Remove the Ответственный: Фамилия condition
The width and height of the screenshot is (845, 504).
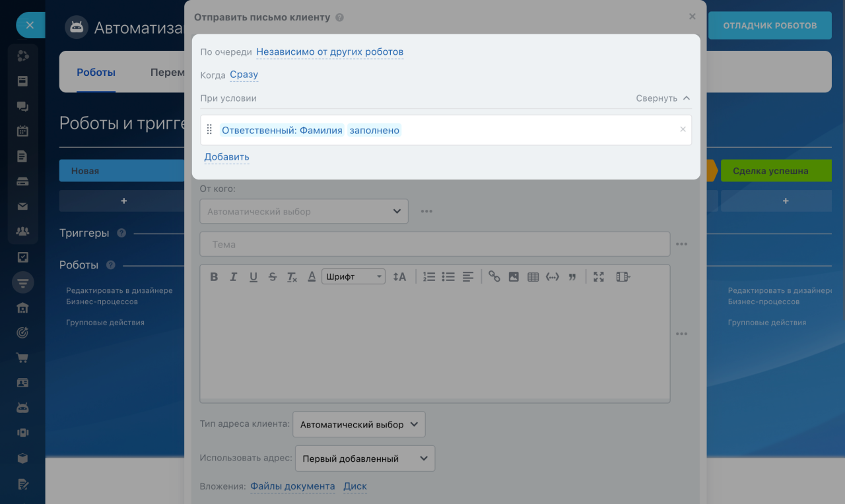click(683, 129)
